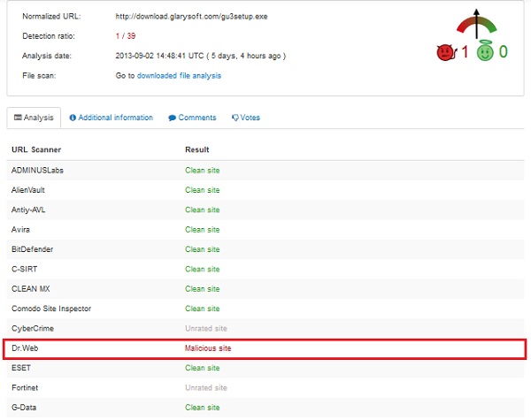Click the analysis date timestamp
This screenshot has height=420, width=531.
tap(200, 56)
